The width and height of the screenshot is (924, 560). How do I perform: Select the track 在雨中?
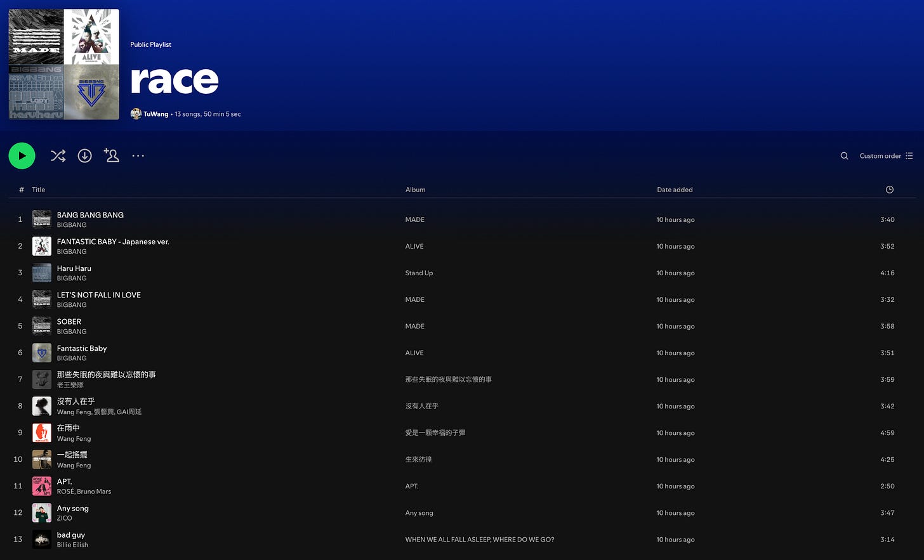point(69,428)
